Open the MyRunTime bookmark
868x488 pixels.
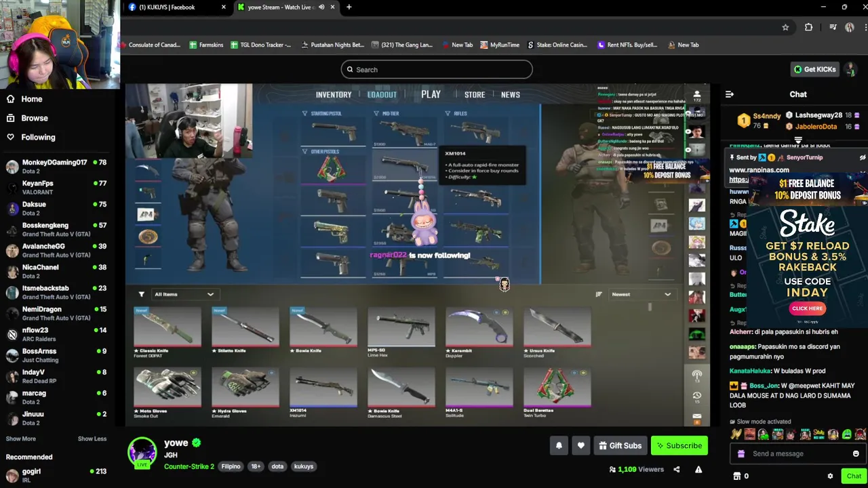coord(499,45)
